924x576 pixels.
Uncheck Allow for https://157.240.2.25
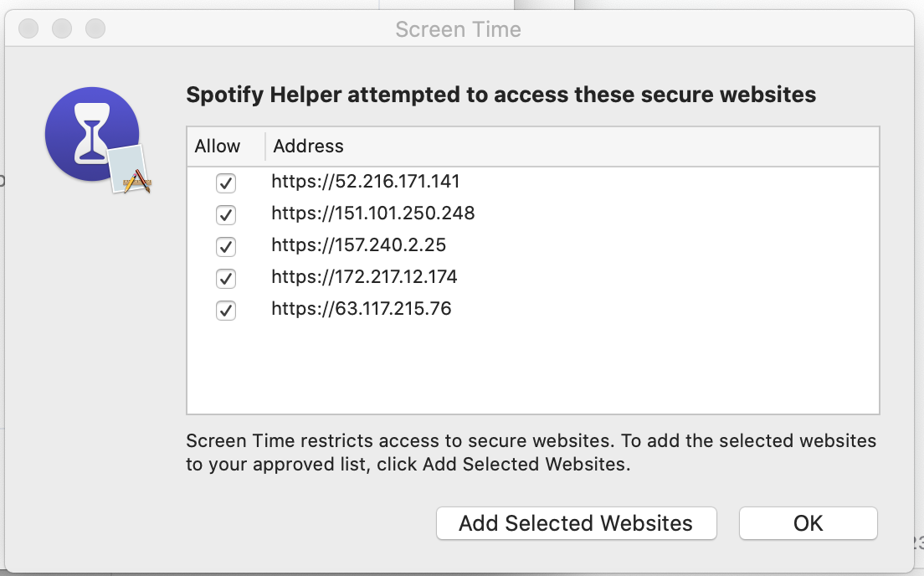225,246
